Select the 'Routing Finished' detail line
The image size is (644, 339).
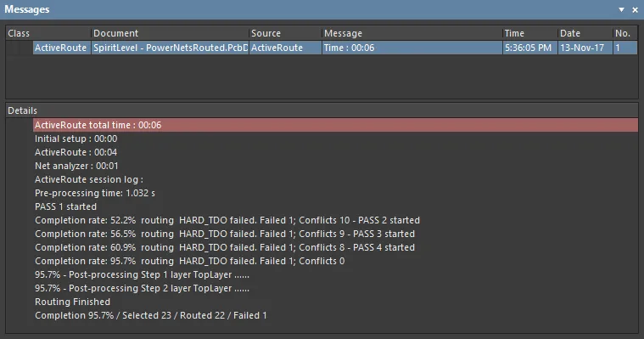click(73, 302)
